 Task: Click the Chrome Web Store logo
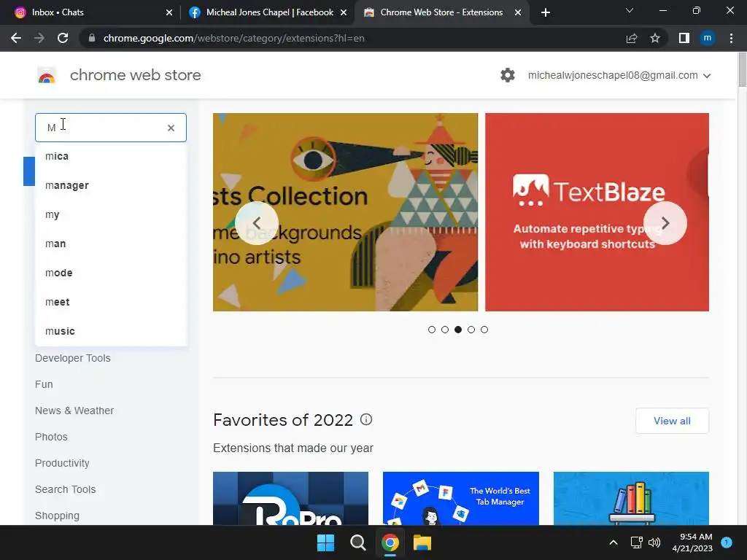pos(47,75)
